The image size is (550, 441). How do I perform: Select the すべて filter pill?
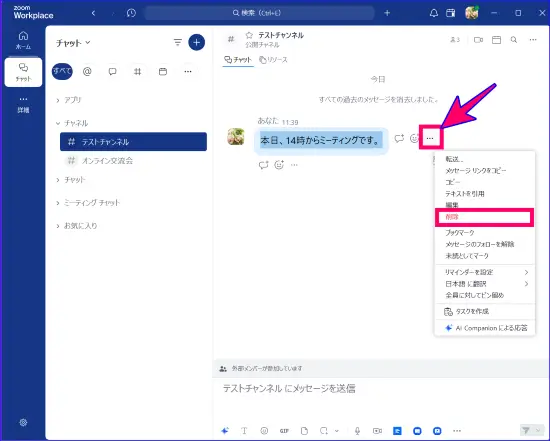(62, 71)
